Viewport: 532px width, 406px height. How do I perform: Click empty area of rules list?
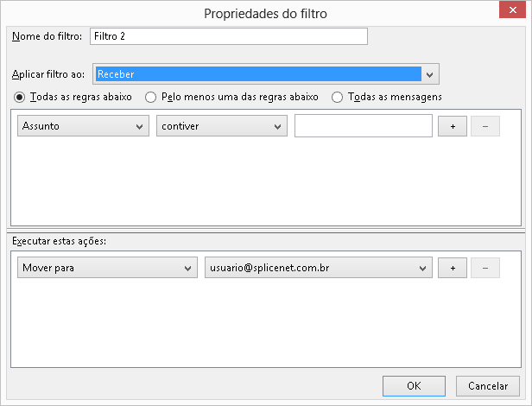tap(266, 183)
